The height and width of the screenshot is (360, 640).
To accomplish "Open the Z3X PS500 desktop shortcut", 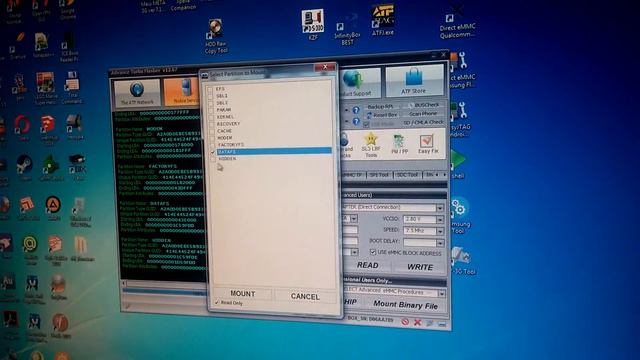I will tap(313, 24).
